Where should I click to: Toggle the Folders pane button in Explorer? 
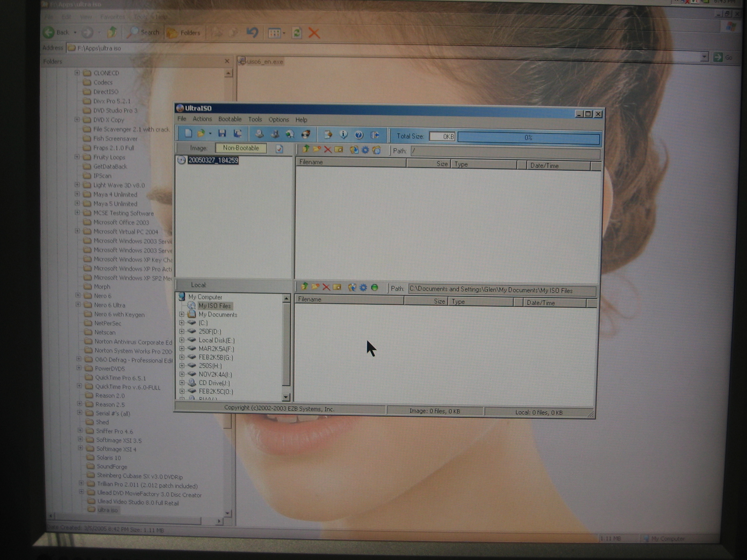pyautogui.click(x=184, y=33)
